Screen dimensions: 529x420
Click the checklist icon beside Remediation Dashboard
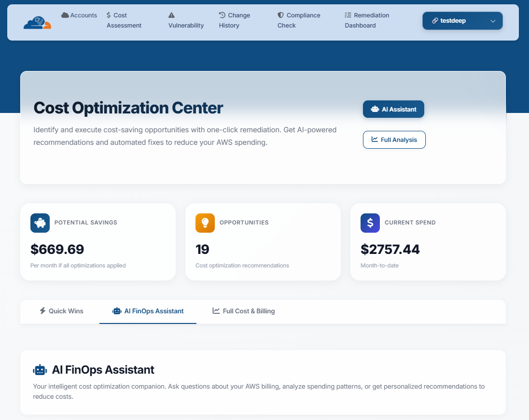pyautogui.click(x=348, y=15)
